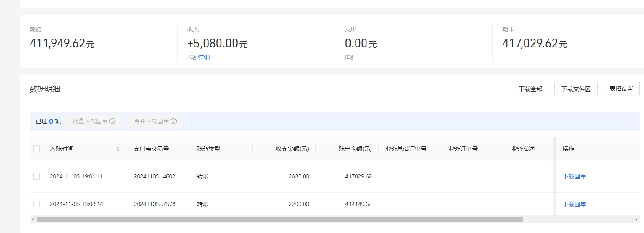This screenshot has width=644, height=233.
Task: Click the balance value 414149.62
Action: (358, 204)
